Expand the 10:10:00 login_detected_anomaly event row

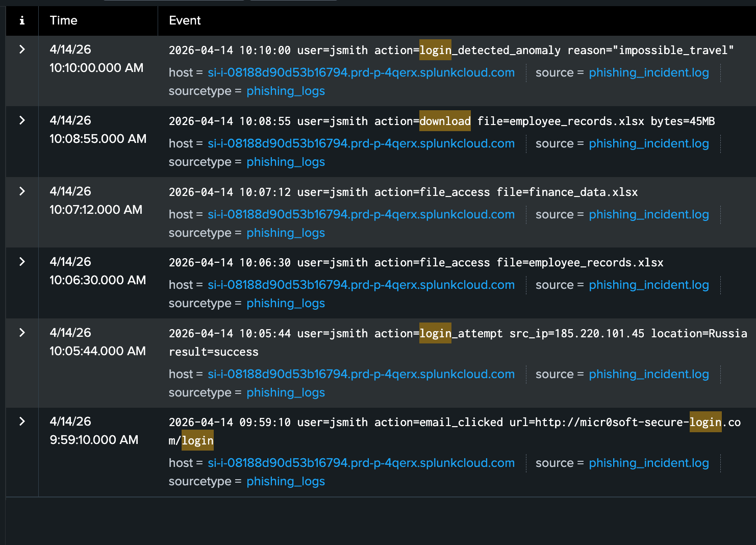point(22,49)
